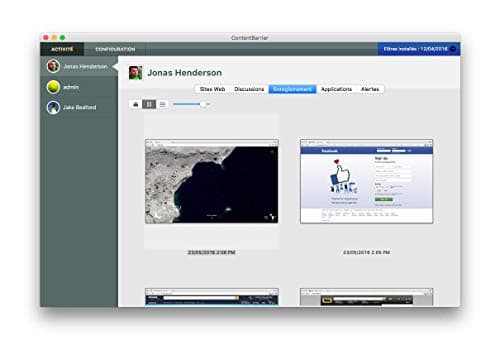The height and width of the screenshot is (360, 500).
Task: Click the timestamp under the Facebook screenshot
Action: [367, 252]
